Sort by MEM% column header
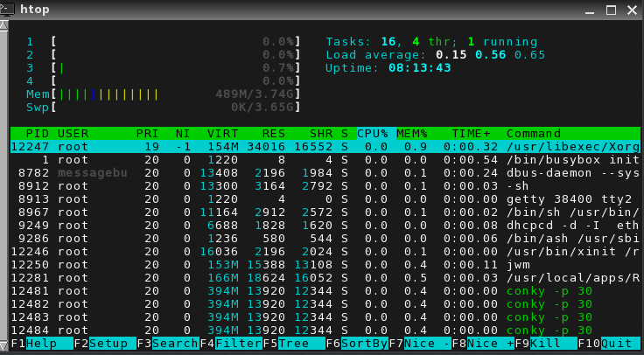The width and height of the screenshot is (644, 355). pyautogui.click(x=412, y=134)
